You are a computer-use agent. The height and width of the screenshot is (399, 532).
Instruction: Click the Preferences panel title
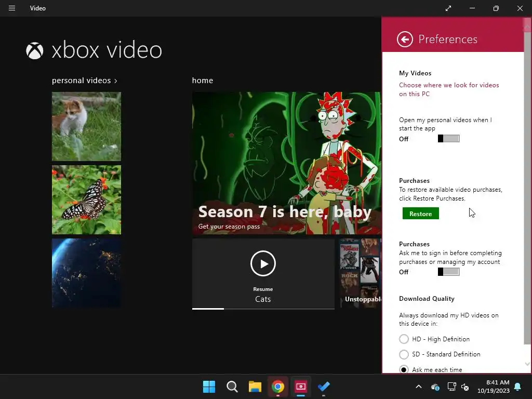448,39
